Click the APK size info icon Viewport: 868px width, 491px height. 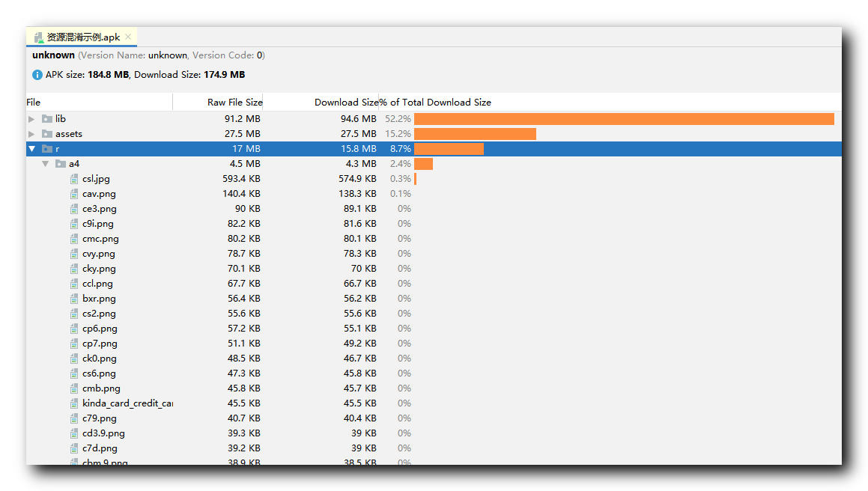point(37,75)
